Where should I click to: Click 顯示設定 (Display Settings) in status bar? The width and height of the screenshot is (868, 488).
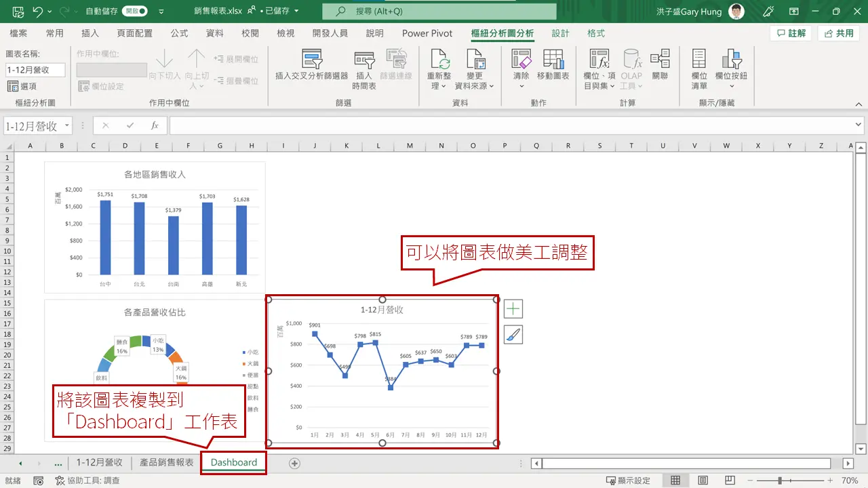pos(628,481)
